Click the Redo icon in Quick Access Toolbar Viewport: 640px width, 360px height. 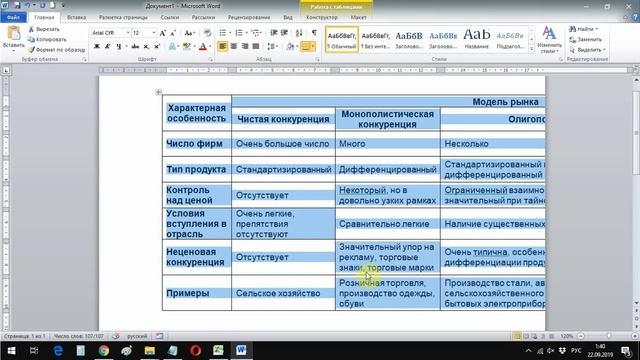(42, 6)
